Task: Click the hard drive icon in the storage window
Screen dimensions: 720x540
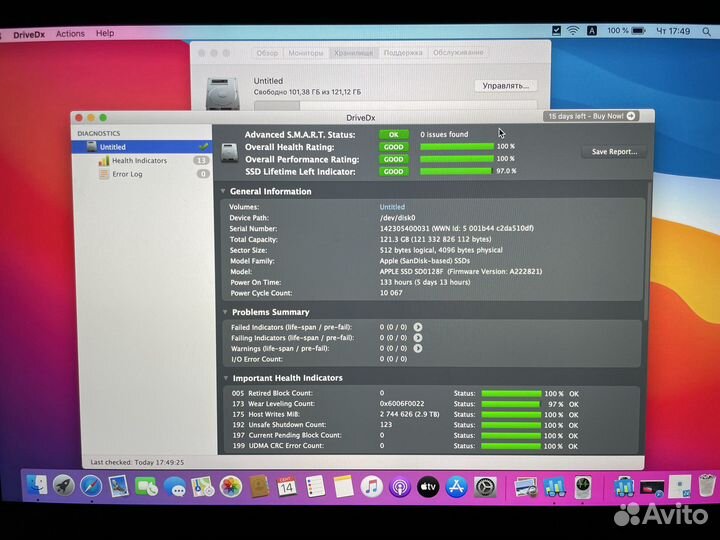Action: tap(223, 93)
